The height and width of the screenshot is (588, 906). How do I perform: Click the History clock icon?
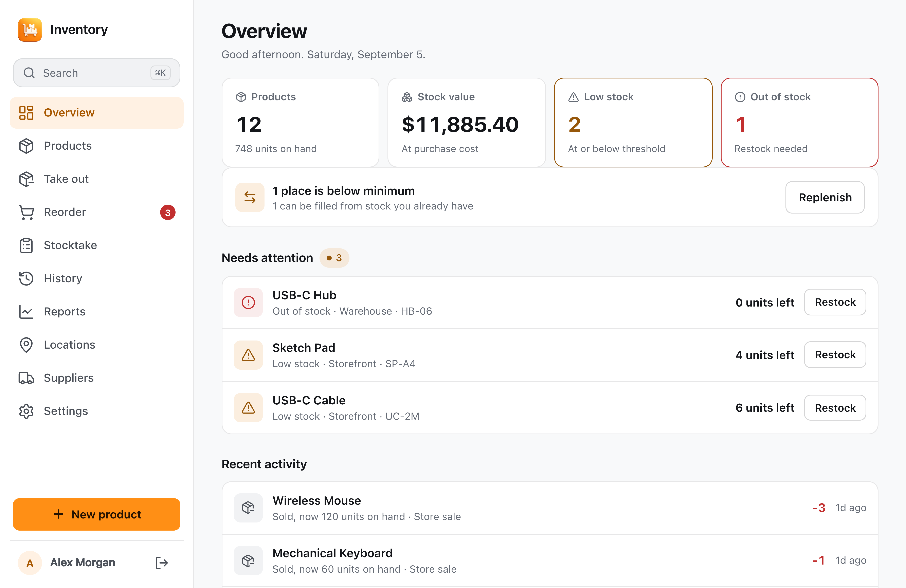[x=26, y=278]
